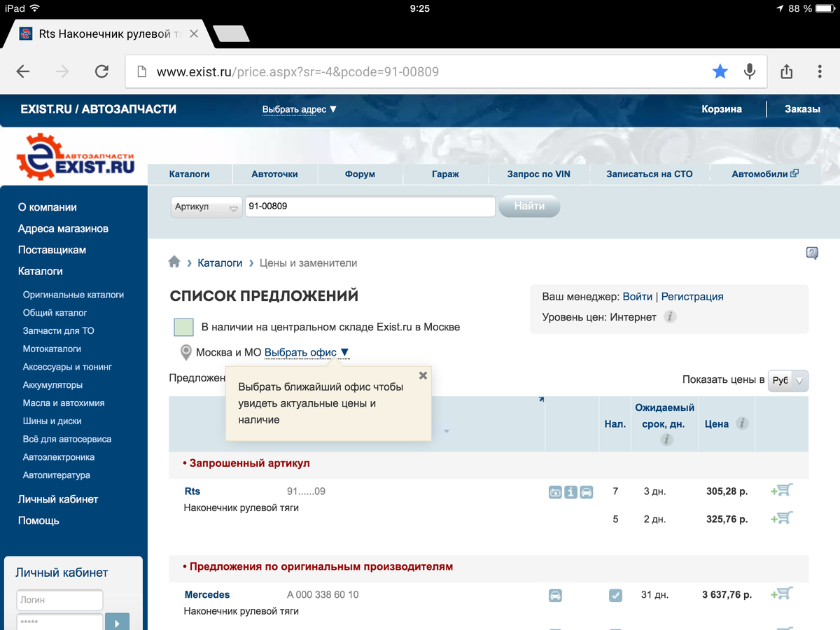Screen dimensions: 840x630
Task: Open О компании in the sidebar
Action: click(48, 207)
